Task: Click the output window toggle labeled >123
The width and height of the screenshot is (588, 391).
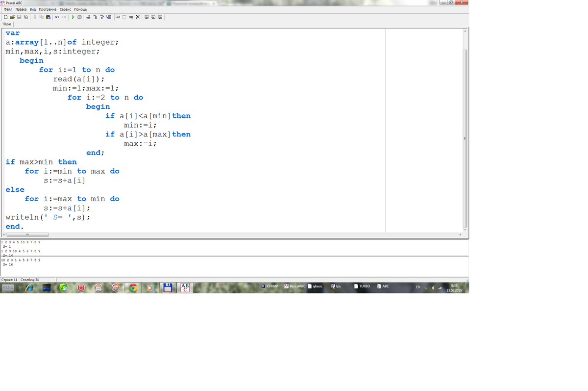Action: [x=118, y=17]
